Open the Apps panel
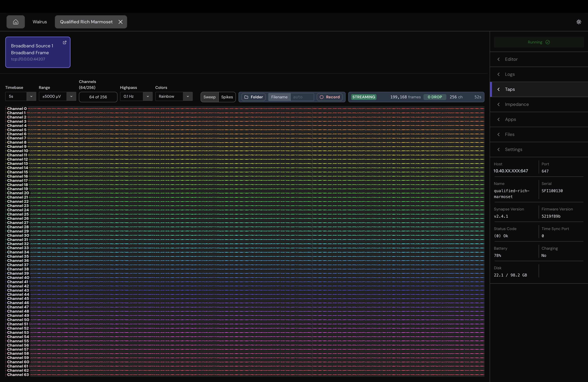 coord(539,119)
